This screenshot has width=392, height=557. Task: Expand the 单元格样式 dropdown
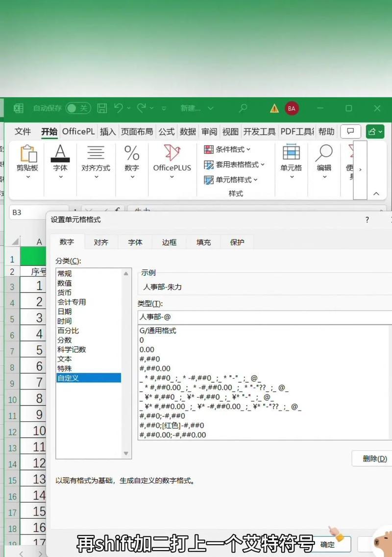click(231, 180)
